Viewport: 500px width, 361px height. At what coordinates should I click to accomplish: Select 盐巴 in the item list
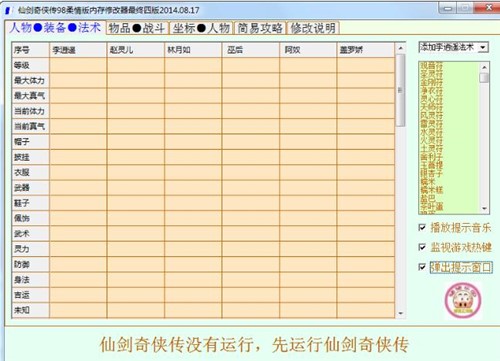pos(428,198)
